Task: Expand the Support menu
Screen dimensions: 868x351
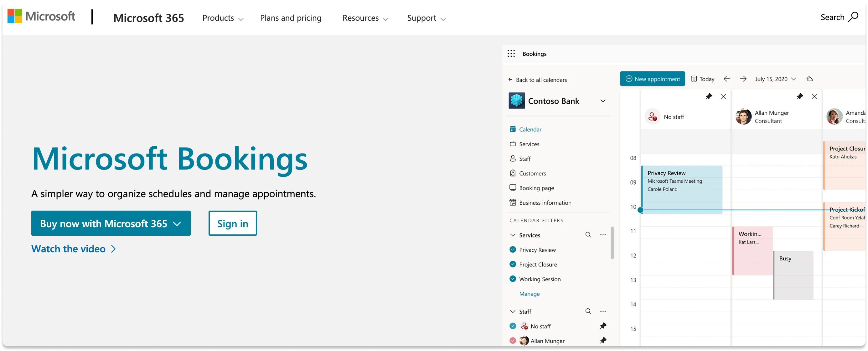Action: point(426,18)
